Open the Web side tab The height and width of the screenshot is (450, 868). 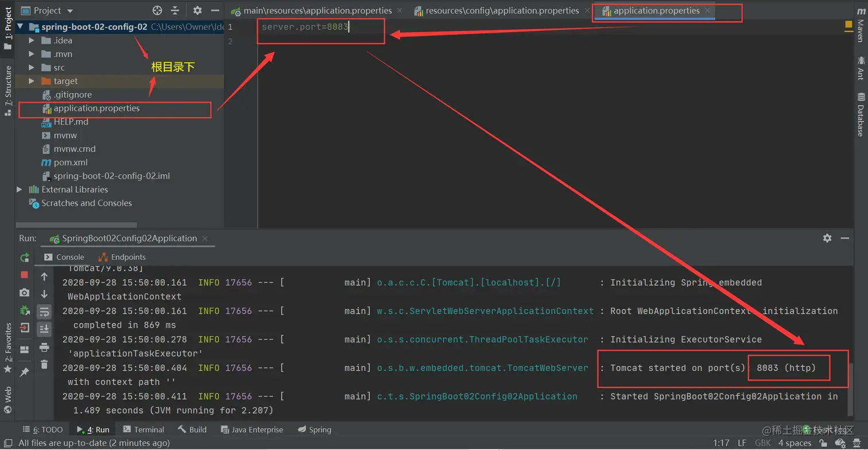coord(7,399)
